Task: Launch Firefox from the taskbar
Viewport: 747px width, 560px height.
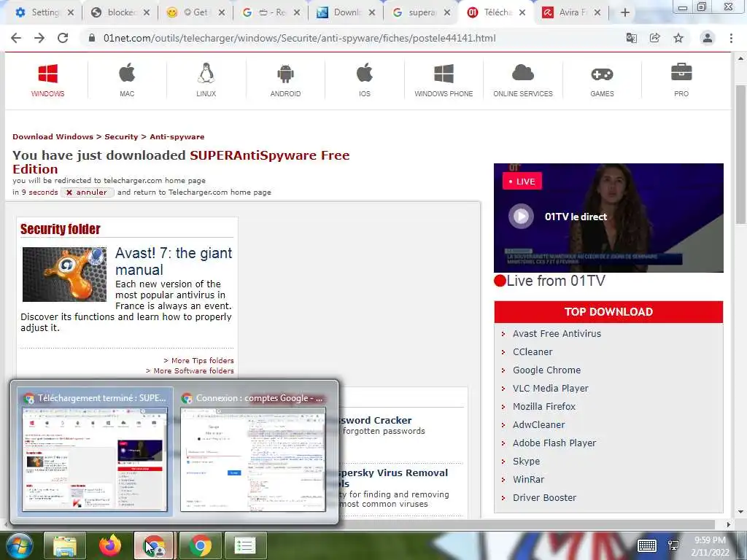Action: point(110,545)
